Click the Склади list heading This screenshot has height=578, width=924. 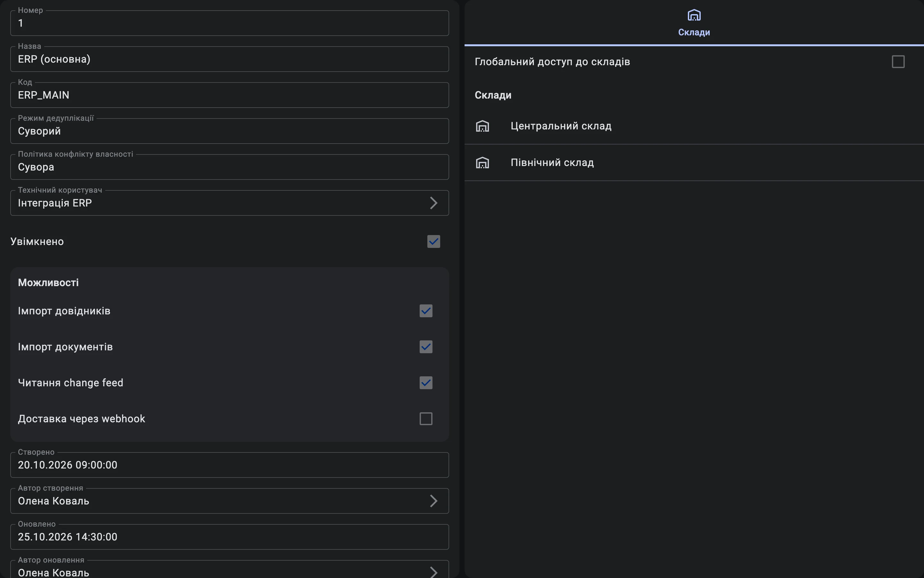[493, 95]
